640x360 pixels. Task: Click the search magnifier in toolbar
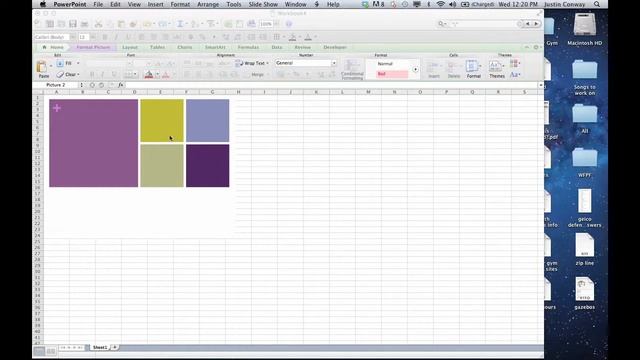[x=441, y=24]
